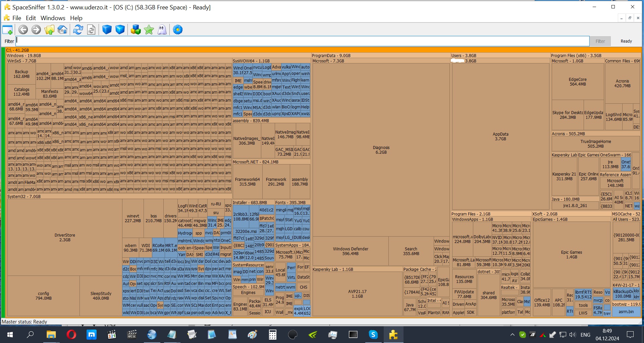Open the Help menu
This screenshot has width=644, height=343.
tap(76, 18)
